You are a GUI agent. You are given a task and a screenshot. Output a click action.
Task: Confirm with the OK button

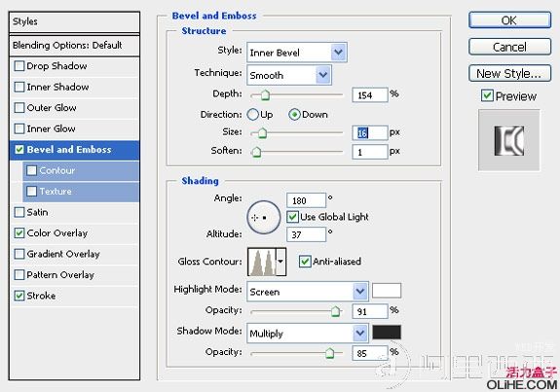coord(509,20)
